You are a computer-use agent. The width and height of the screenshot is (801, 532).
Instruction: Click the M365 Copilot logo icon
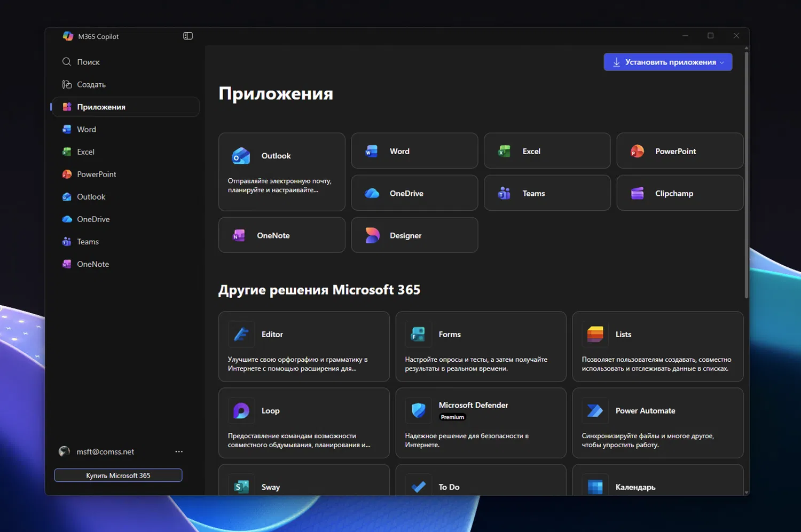coord(68,36)
